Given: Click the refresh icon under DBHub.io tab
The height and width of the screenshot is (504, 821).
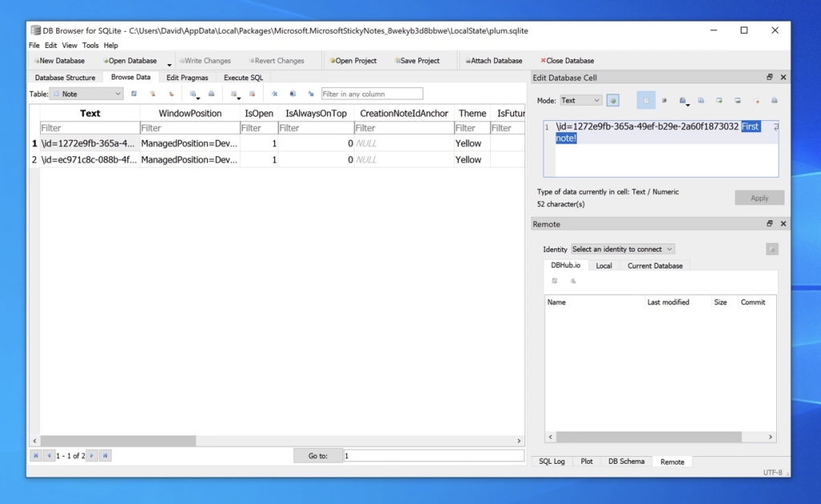Looking at the screenshot, I should pyautogui.click(x=555, y=281).
